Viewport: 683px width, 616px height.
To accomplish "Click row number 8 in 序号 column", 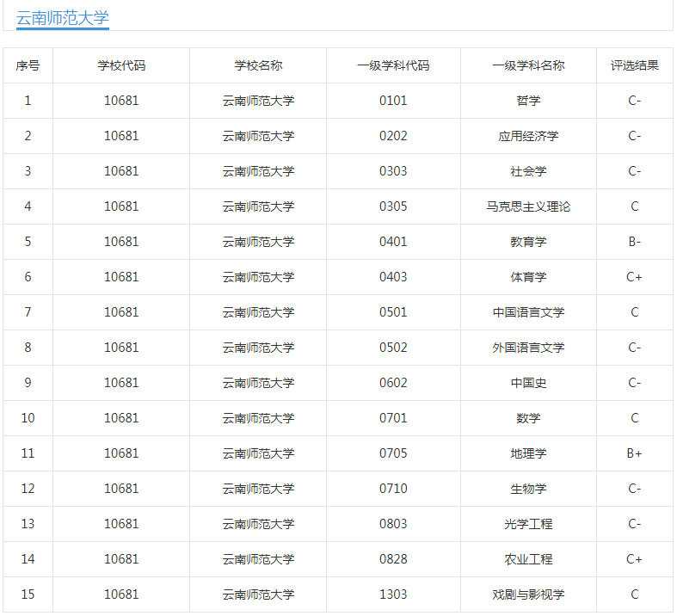I will coord(28,348).
